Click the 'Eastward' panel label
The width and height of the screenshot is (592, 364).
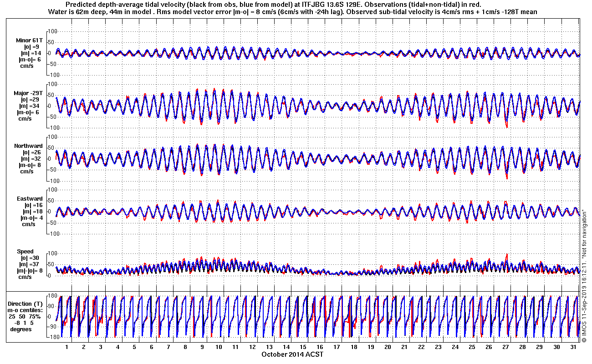click(30, 199)
